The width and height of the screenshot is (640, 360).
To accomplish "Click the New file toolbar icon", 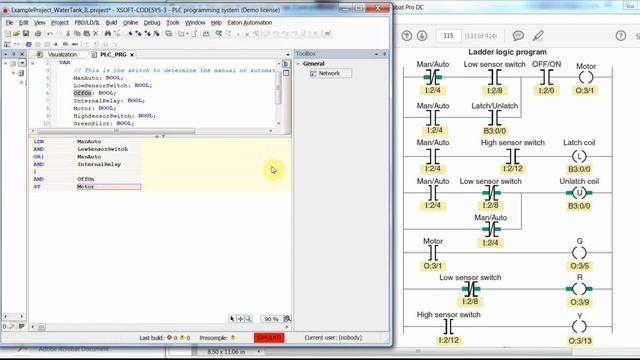I will (x=7, y=33).
